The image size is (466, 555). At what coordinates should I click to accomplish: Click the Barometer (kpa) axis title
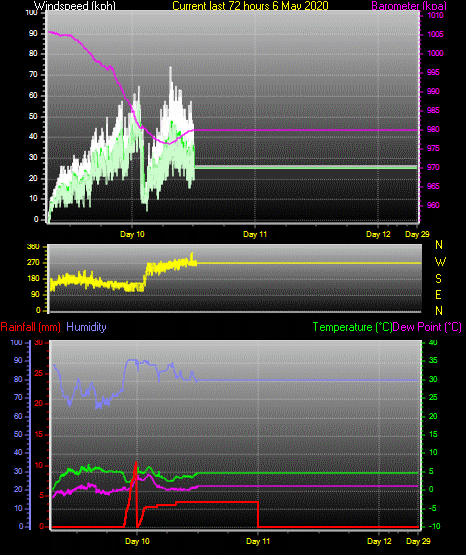pos(409,6)
